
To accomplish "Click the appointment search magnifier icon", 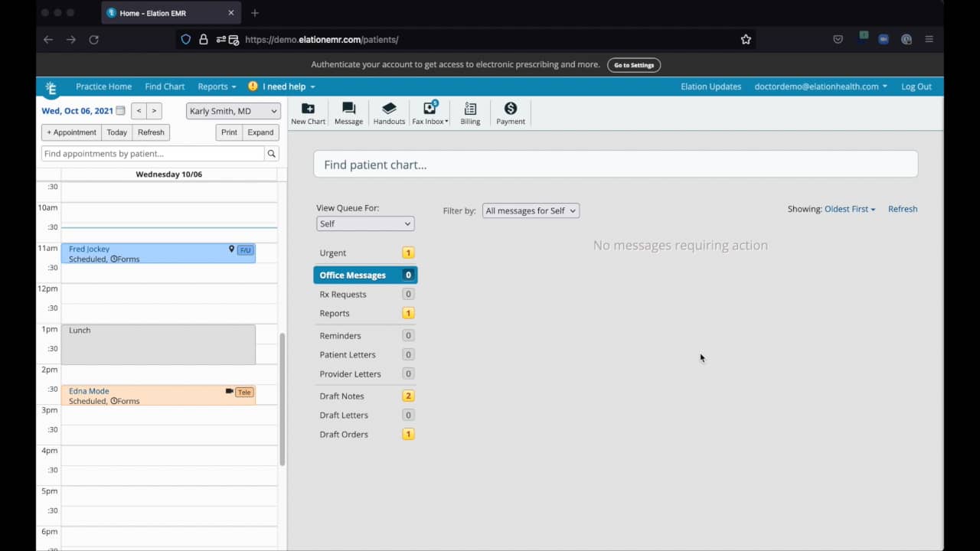I will pos(271,154).
